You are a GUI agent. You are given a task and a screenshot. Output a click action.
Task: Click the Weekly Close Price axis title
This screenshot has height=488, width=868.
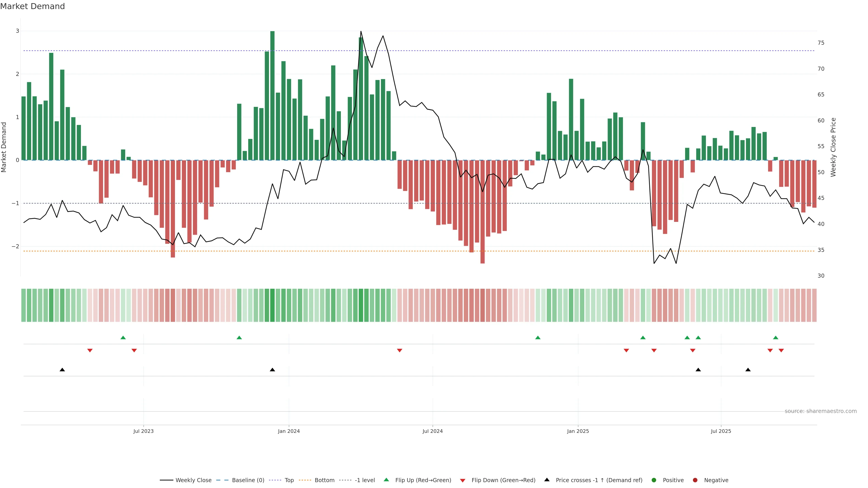pyautogui.click(x=833, y=147)
